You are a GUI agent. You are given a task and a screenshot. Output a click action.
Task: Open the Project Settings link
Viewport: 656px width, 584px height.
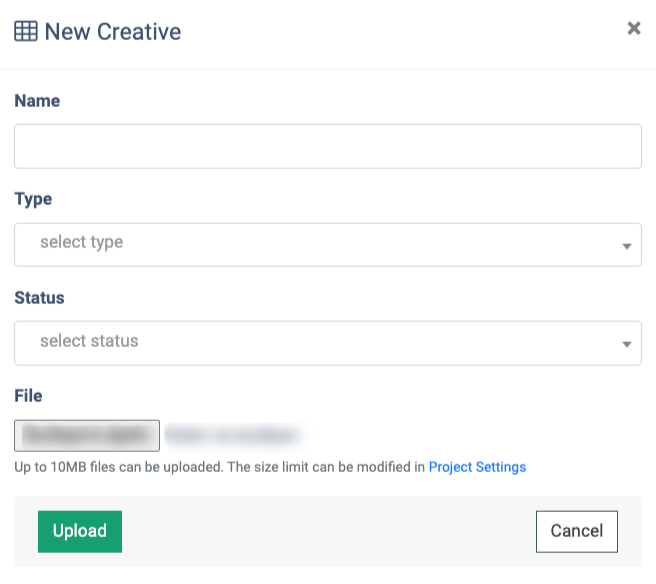coord(477,467)
